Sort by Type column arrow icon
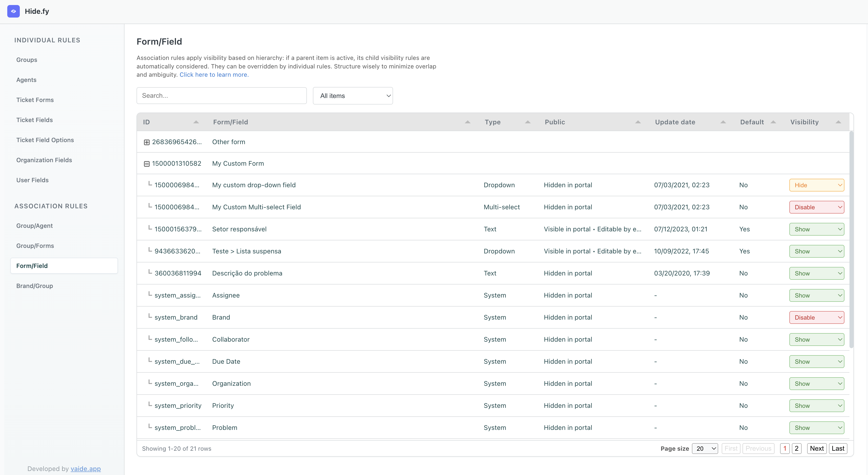The height and width of the screenshot is (475, 868). coord(528,122)
